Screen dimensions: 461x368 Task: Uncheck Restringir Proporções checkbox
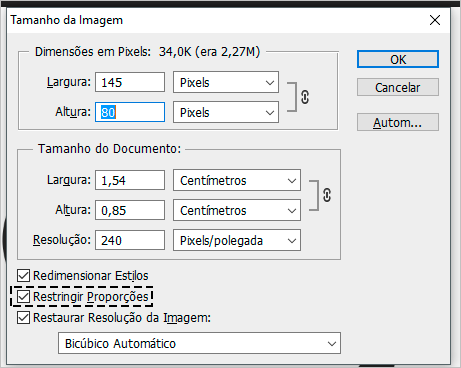23,296
